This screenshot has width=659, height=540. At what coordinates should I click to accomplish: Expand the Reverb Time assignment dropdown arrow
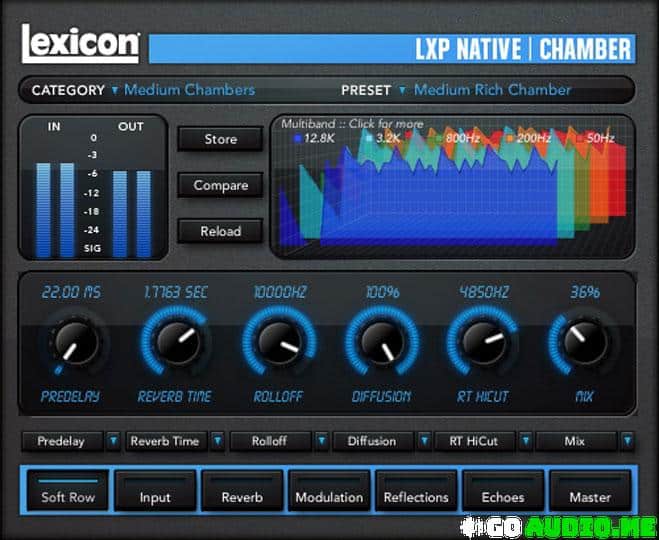217,441
